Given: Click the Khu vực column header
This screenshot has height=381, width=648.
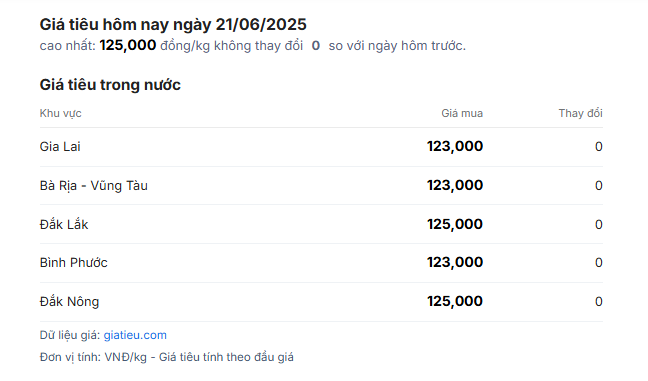Looking at the screenshot, I should tap(60, 113).
